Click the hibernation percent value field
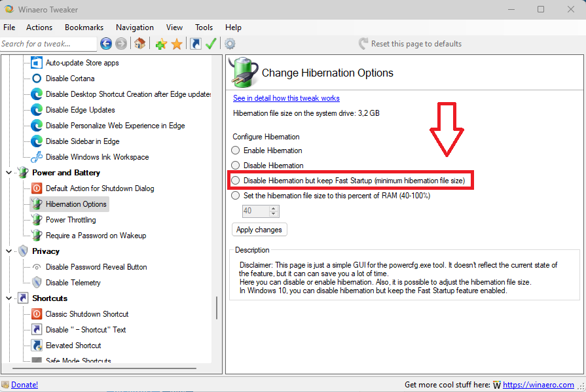 [255, 211]
